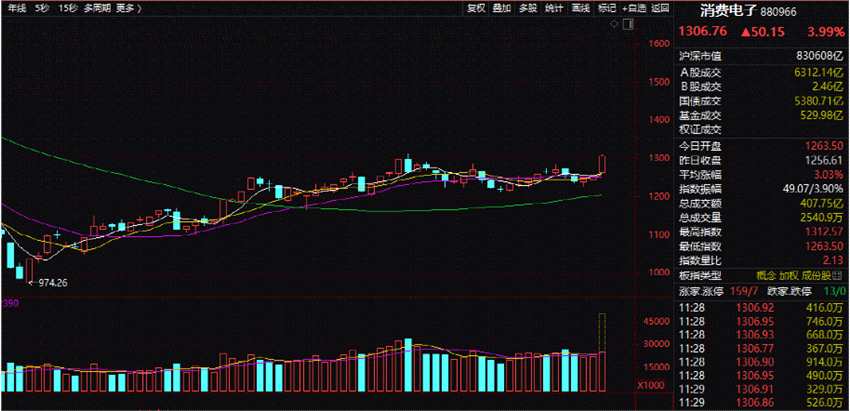Click the 叠加 overlay button
This screenshot has height=411, width=850.
(501, 8)
